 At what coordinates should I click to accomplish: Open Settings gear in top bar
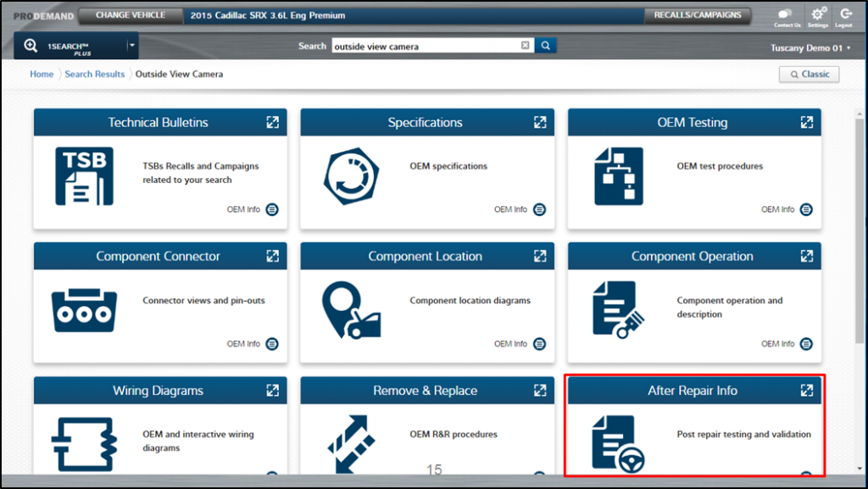click(817, 14)
